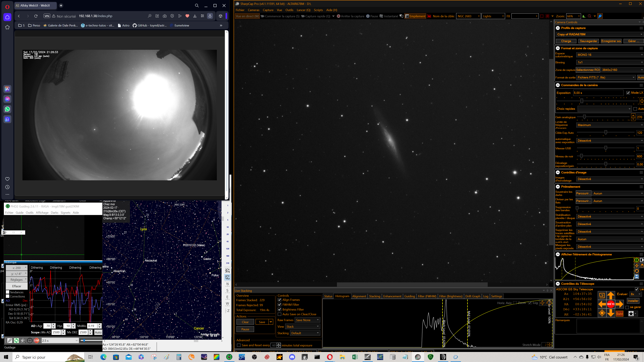
Task: Click telescope move left arrow
Action: point(602,304)
